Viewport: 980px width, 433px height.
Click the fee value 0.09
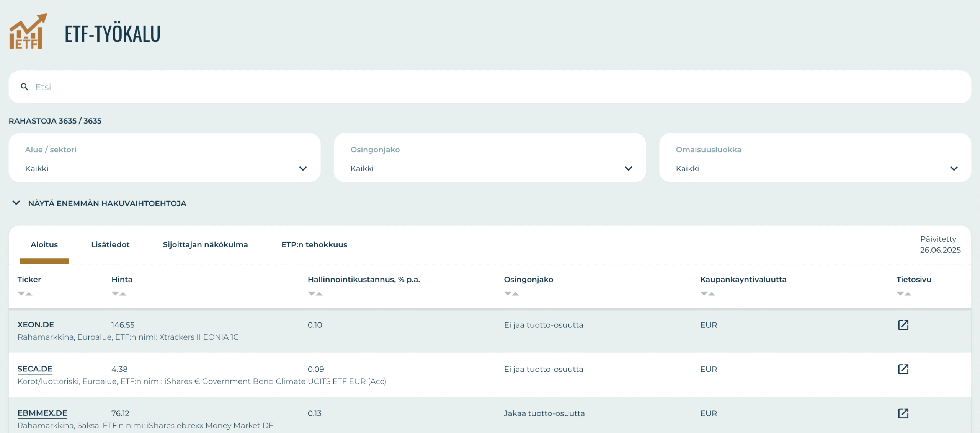tap(316, 369)
